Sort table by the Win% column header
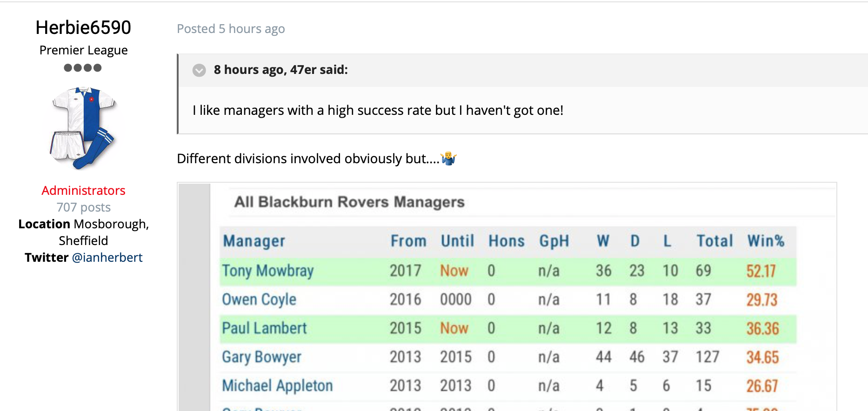This screenshot has width=868, height=411. point(766,241)
